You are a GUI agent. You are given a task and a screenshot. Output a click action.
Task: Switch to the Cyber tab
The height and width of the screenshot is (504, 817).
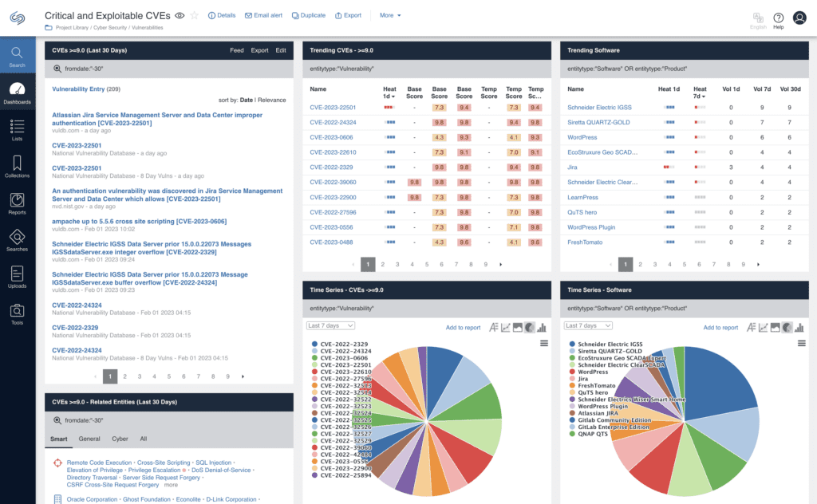120,439
